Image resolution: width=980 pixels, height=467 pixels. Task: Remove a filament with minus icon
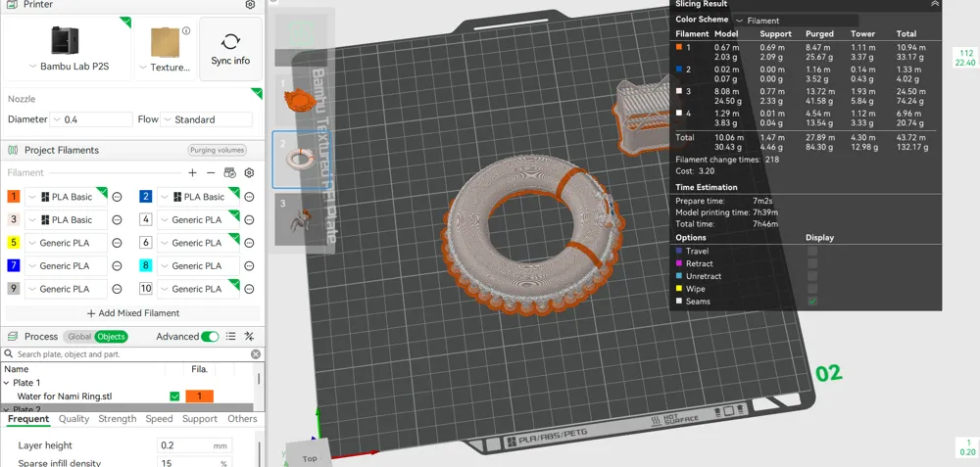(211, 173)
